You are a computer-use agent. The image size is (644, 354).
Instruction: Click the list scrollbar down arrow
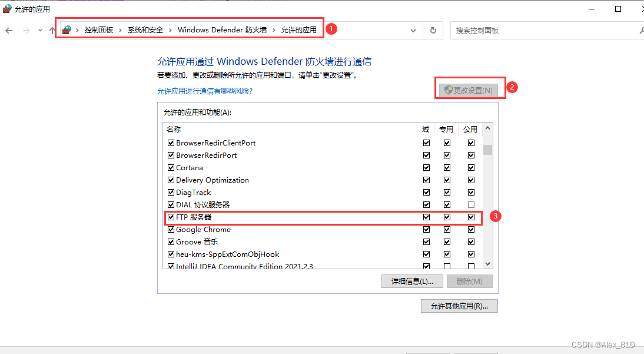(x=487, y=263)
